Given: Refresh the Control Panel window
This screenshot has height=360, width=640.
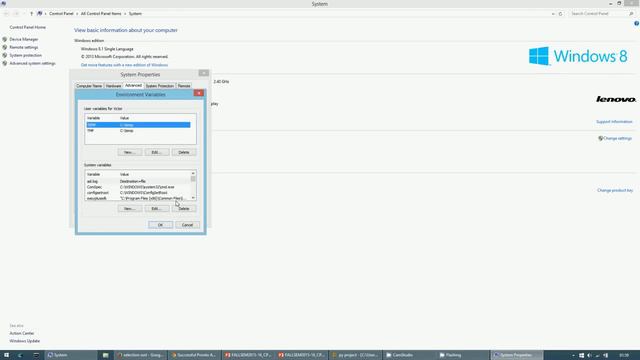Looking at the screenshot, I should [x=560, y=13].
